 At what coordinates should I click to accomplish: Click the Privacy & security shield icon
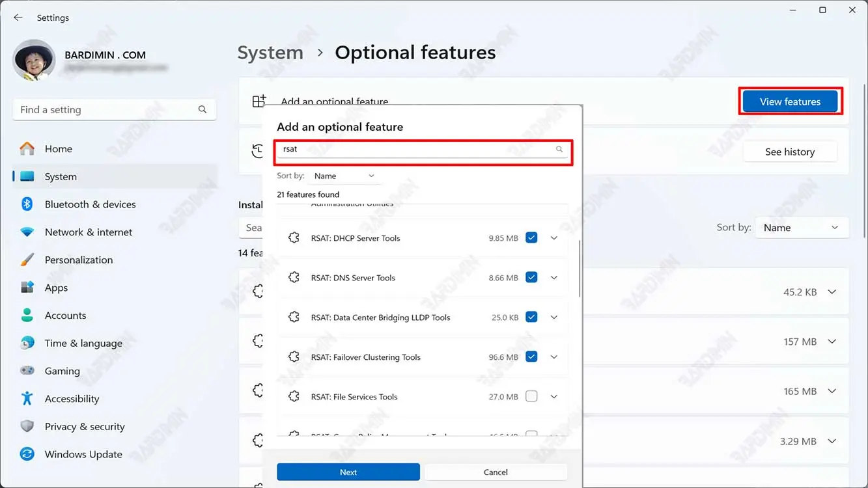27,427
